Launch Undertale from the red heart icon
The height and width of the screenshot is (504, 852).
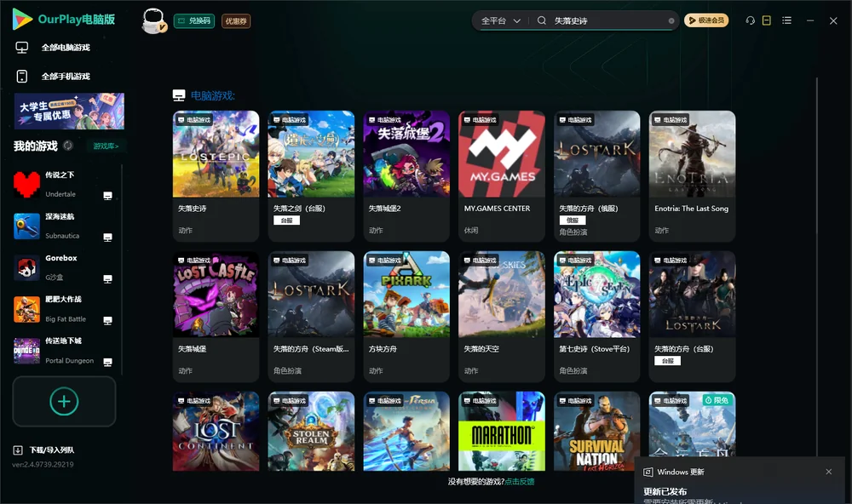(26, 184)
